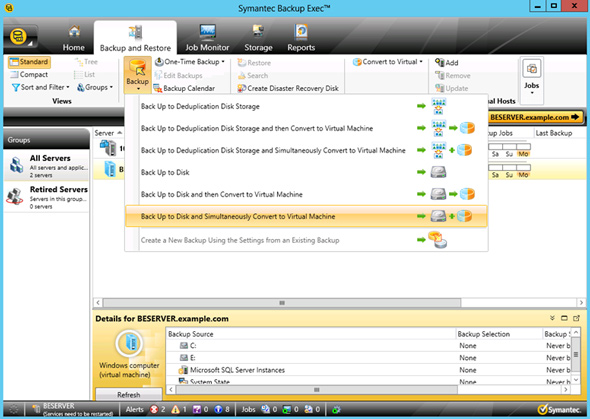Viewport: 590px width, 419px height.
Task: Sort by the Server column header
Action: point(108,133)
